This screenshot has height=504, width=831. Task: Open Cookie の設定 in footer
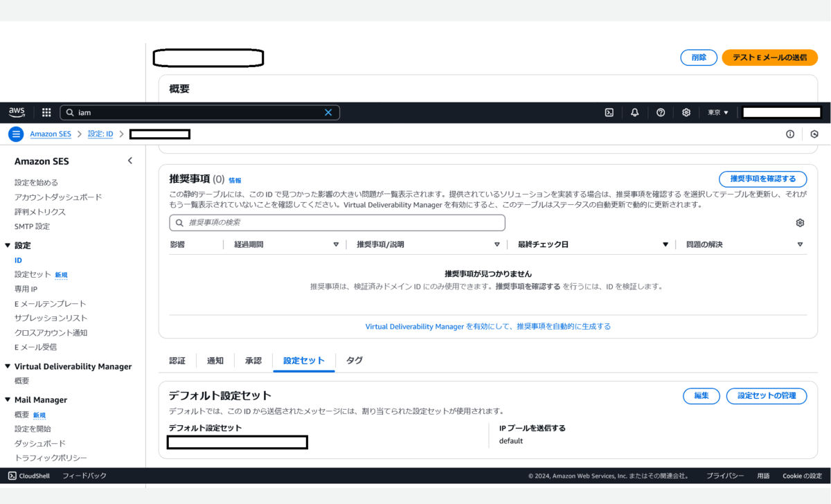pyautogui.click(x=802, y=476)
